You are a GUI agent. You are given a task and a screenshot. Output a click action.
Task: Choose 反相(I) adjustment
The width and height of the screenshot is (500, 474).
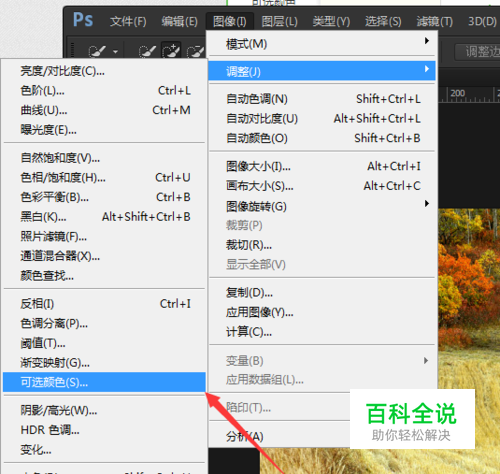(x=104, y=303)
